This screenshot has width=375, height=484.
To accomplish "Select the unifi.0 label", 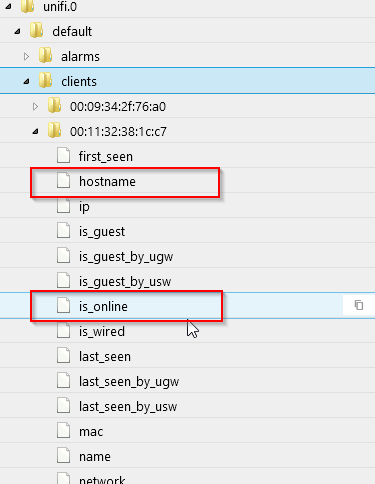I will 60,7.
